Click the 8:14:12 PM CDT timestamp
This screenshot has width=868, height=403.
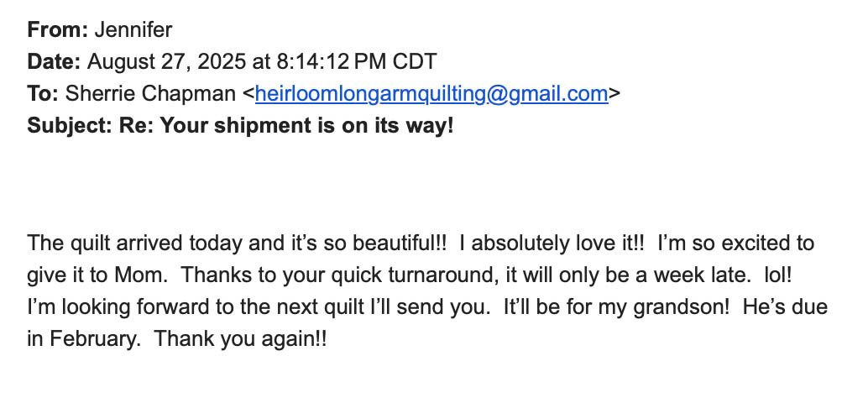(x=357, y=61)
